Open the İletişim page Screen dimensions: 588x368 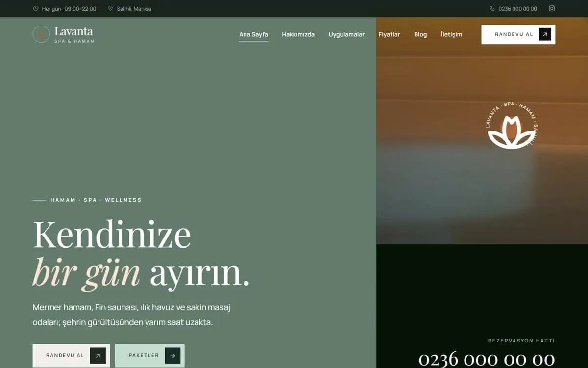point(451,34)
